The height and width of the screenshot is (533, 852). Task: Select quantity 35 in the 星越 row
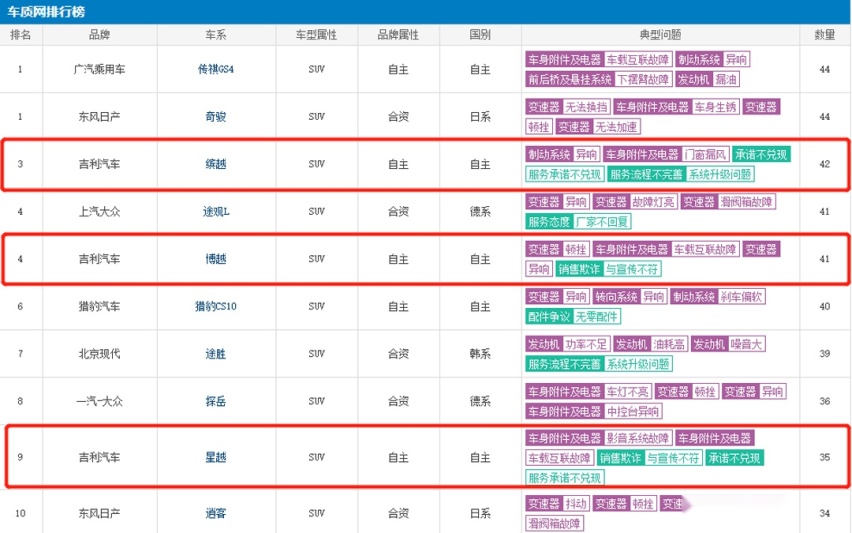coord(824,457)
